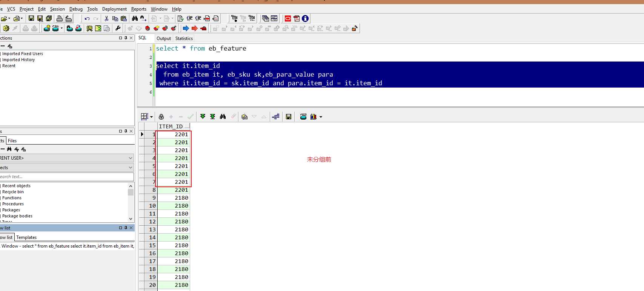Click the binoculars icon in result grid toolbar
The image size is (644, 291).
point(223,117)
